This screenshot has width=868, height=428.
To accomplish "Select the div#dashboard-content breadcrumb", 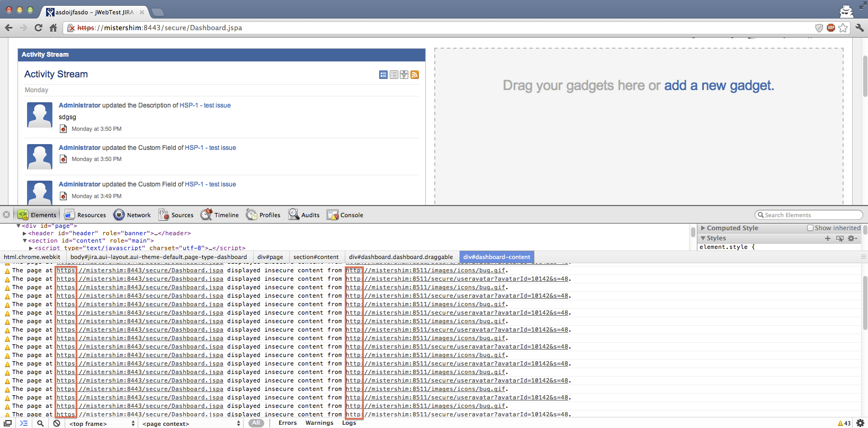I will pyautogui.click(x=497, y=257).
